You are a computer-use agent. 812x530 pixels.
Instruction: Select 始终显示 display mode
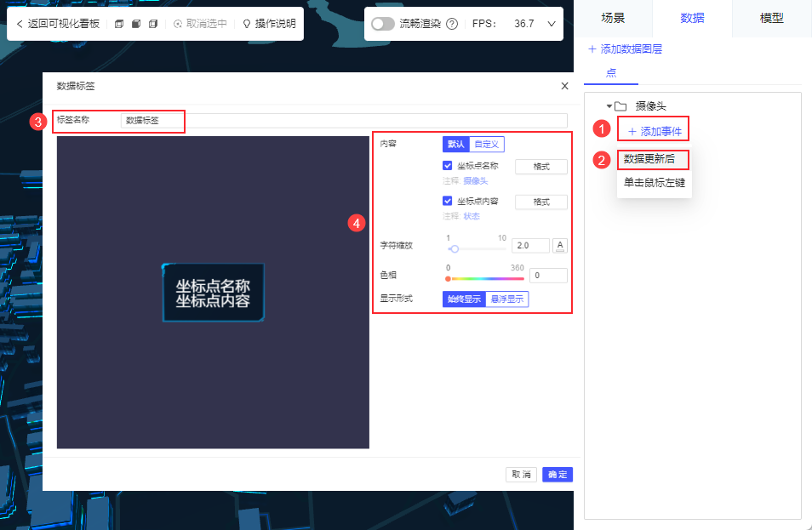click(x=464, y=299)
